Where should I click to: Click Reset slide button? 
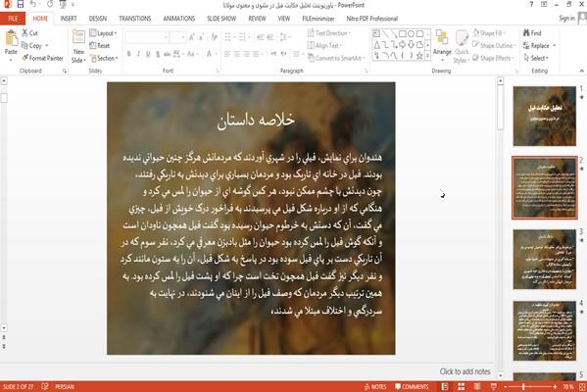(100, 46)
